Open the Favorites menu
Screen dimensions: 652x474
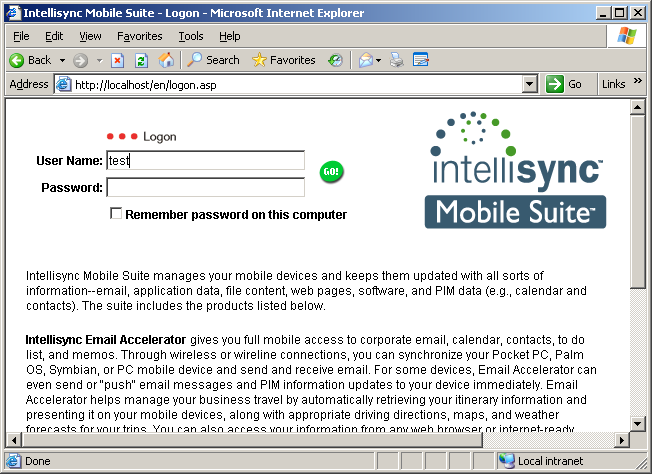[x=140, y=36]
